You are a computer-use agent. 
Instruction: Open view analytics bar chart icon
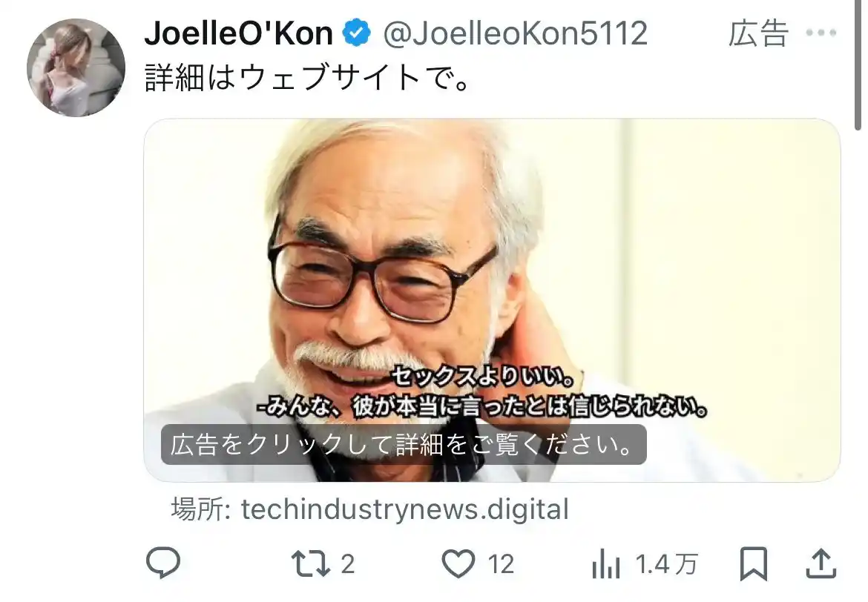tap(605, 564)
